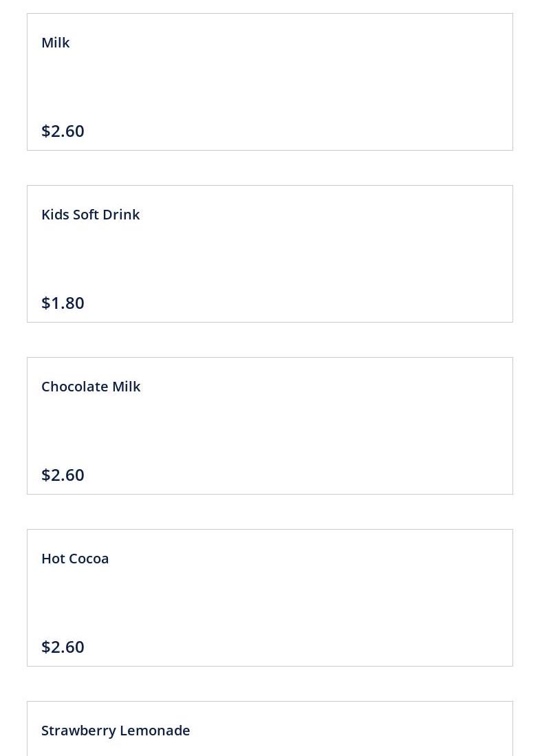Open the Chocolate Milk item card

point(270,426)
